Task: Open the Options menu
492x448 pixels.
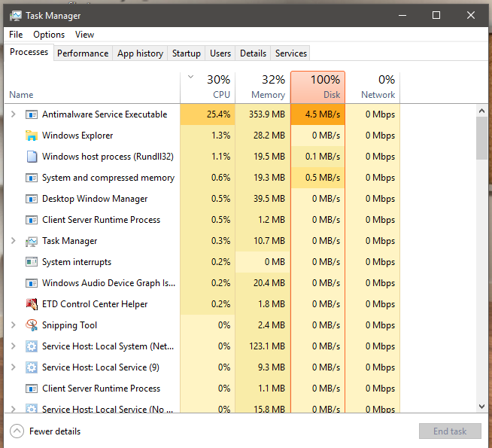Action: (49, 35)
